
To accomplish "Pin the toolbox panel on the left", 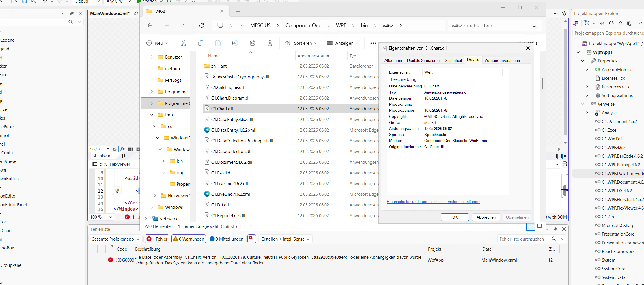I will click(x=72, y=13).
